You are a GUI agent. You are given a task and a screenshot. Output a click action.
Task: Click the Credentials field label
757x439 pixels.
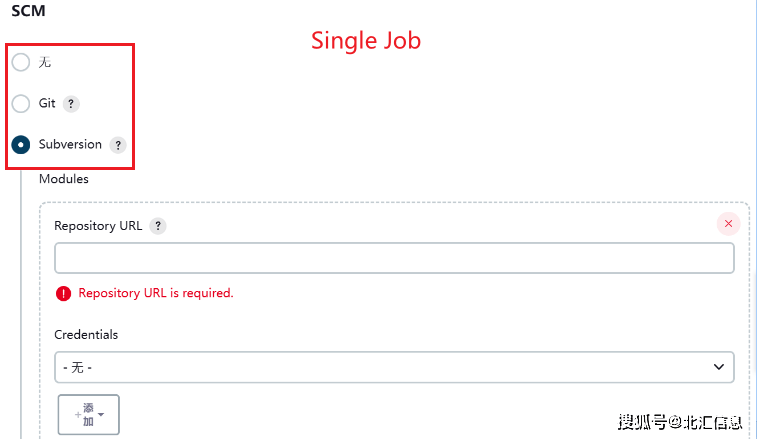pos(86,335)
